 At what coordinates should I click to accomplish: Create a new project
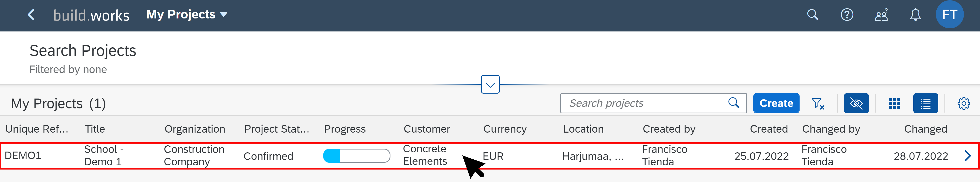(x=776, y=103)
